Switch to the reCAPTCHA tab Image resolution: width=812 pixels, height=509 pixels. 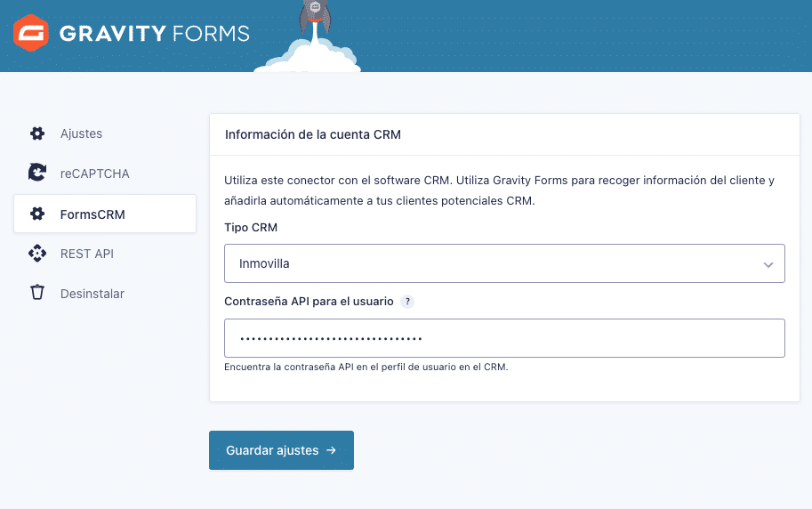[x=94, y=174]
